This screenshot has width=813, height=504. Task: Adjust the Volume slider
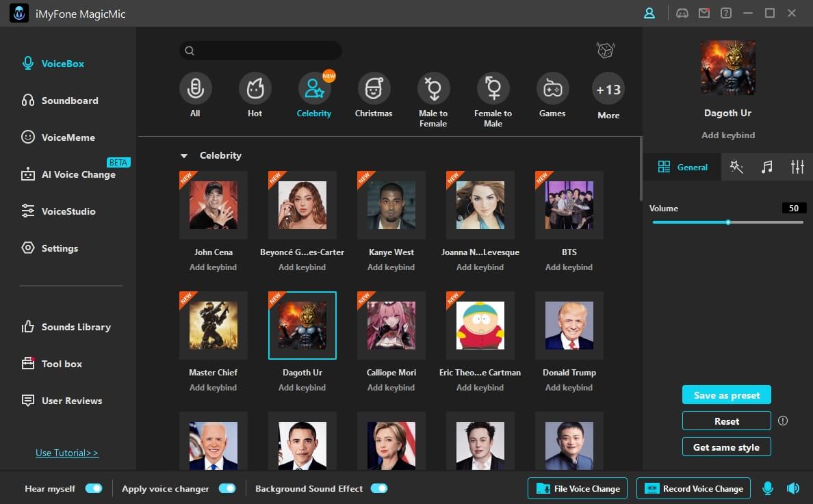point(728,222)
